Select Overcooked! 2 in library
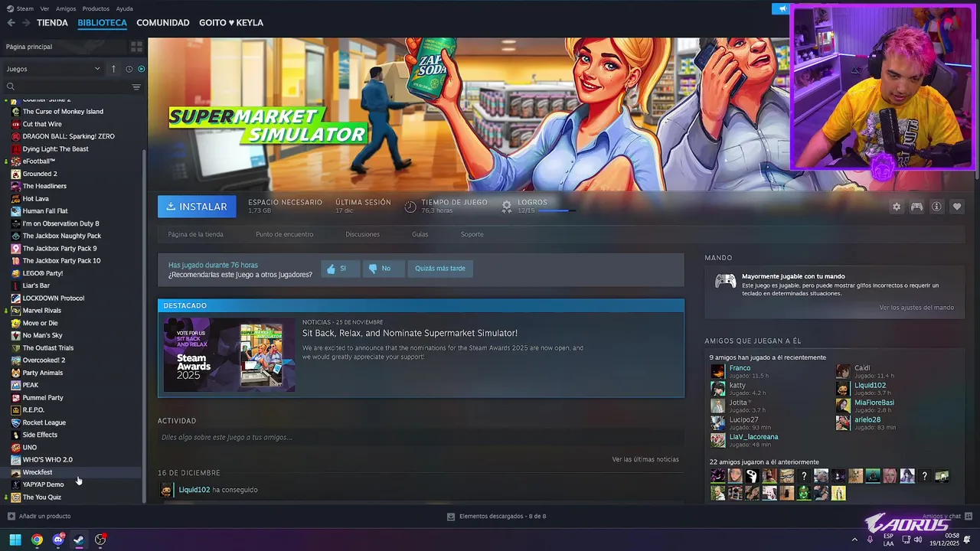This screenshot has width=980, height=551. pos(44,360)
